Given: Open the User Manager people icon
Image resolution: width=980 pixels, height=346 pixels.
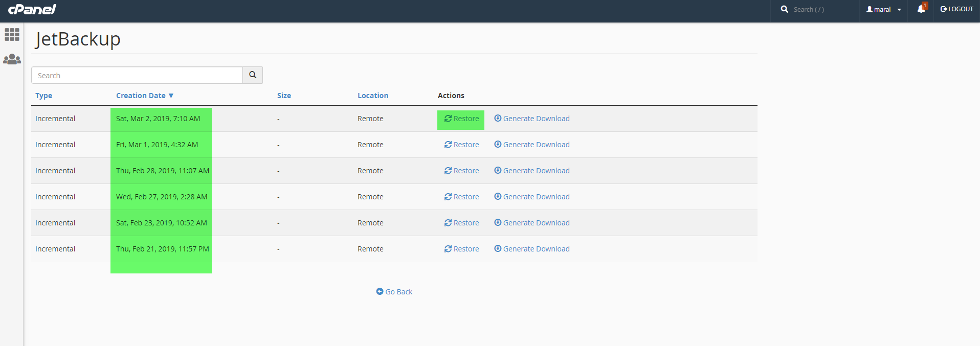Looking at the screenshot, I should point(12,59).
